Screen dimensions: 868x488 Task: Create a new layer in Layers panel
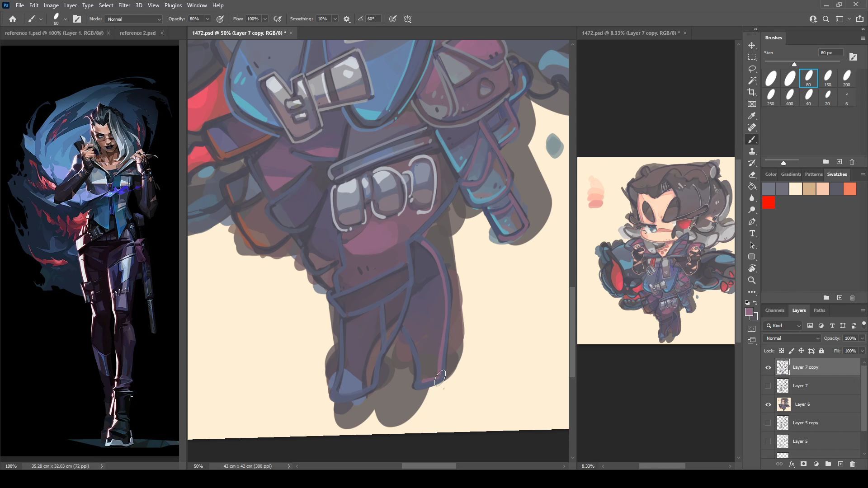pos(840,464)
